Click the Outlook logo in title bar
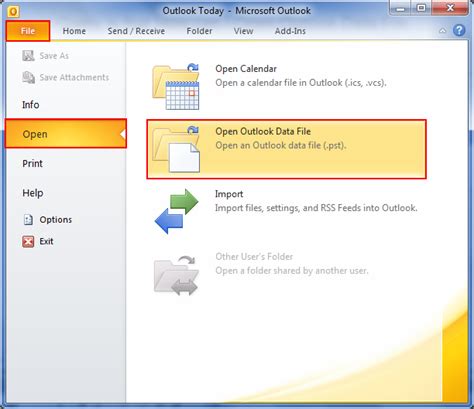 13,12
